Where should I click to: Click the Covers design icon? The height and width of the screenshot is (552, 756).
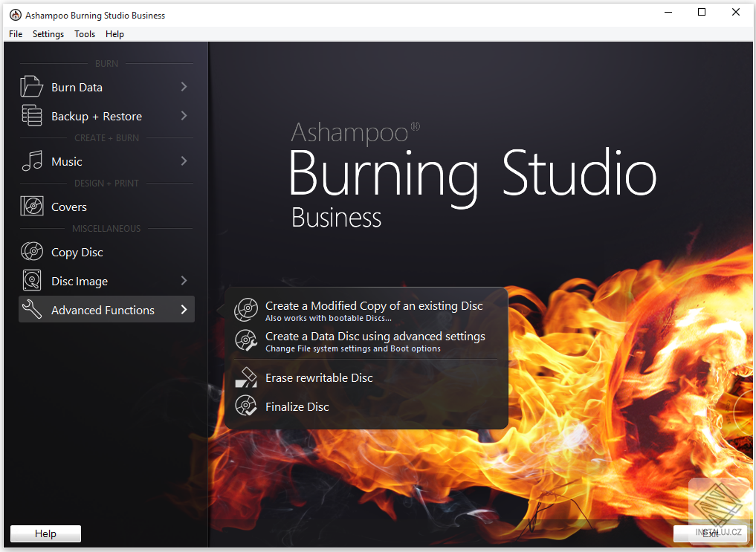(31, 206)
